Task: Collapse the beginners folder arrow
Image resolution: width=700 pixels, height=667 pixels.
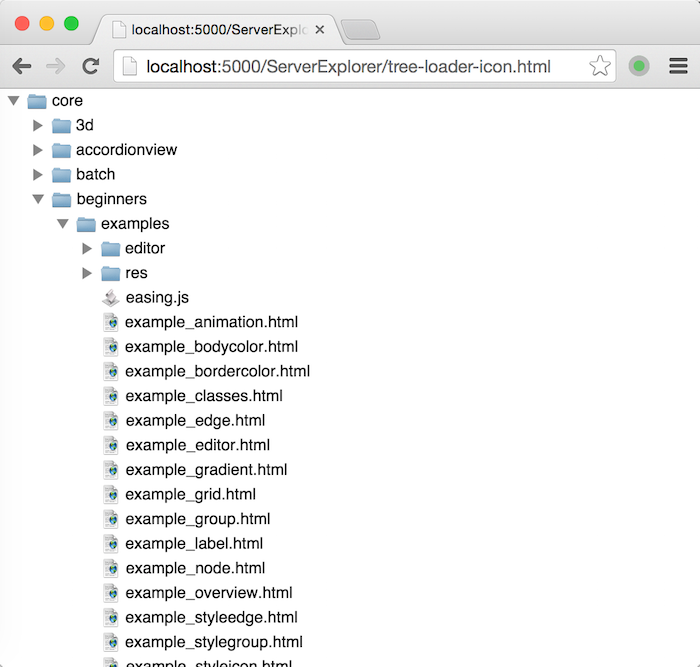Action: 38,199
